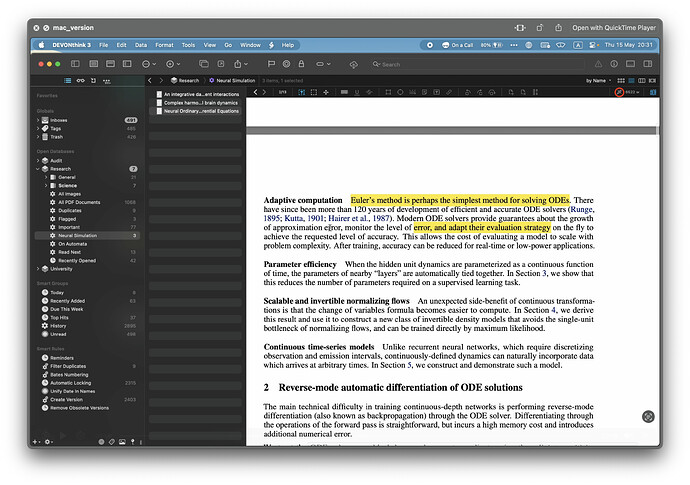Click the note annotation tool
The height and width of the screenshot is (485, 690).
(x=424, y=92)
